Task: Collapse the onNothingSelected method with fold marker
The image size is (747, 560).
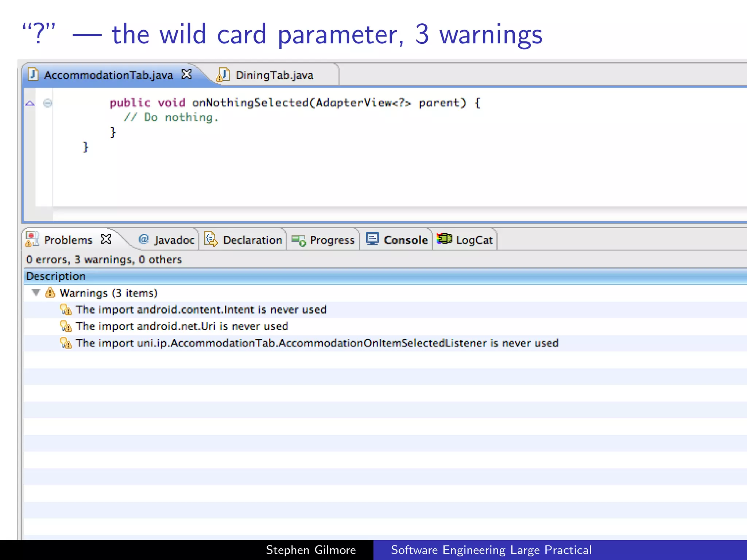Action: pos(48,103)
